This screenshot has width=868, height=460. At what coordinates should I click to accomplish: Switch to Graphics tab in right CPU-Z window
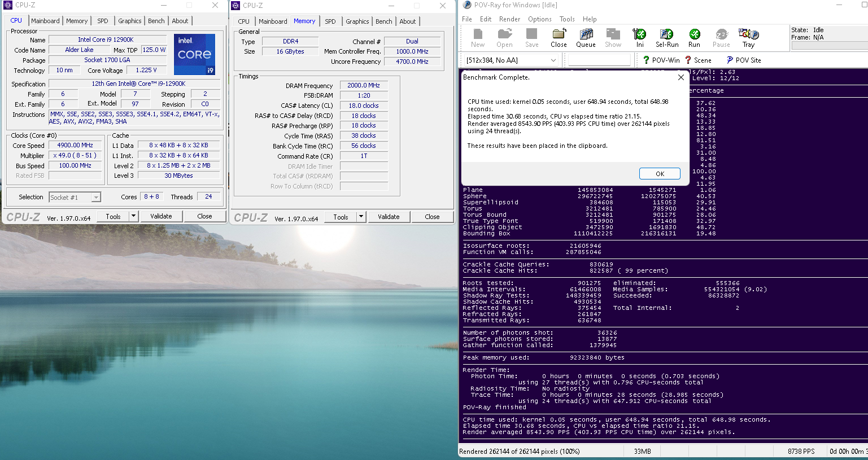357,21
